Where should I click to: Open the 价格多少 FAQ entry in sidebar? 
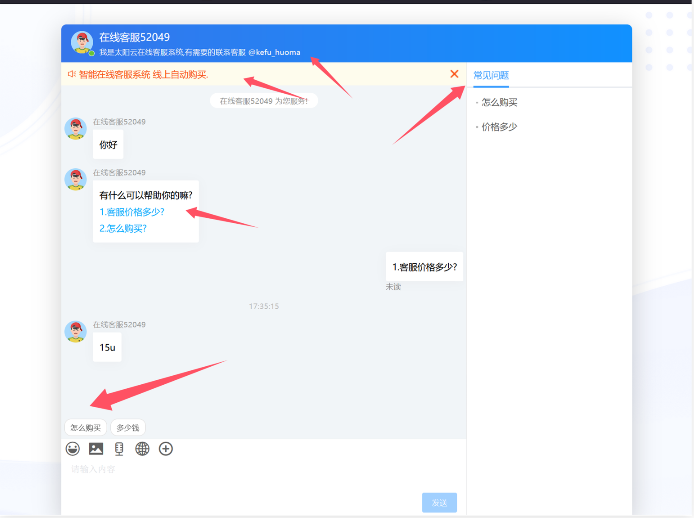499,127
